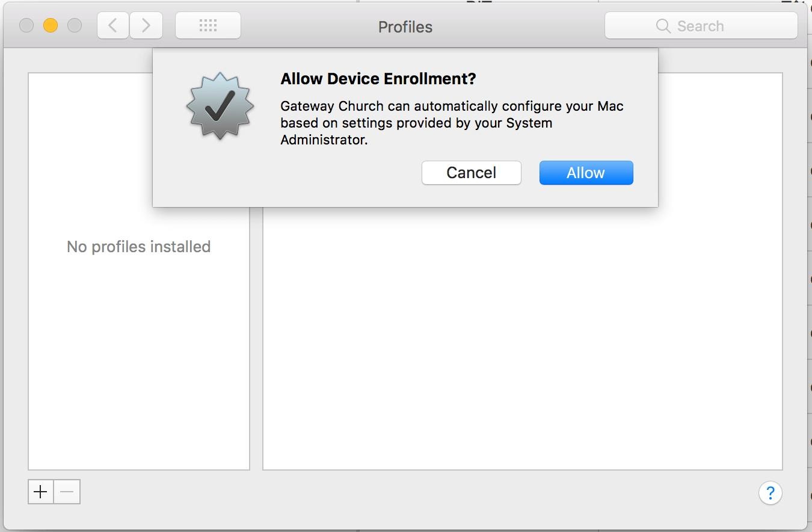
Task: Minimize window with the yellow button
Action: point(51,25)
